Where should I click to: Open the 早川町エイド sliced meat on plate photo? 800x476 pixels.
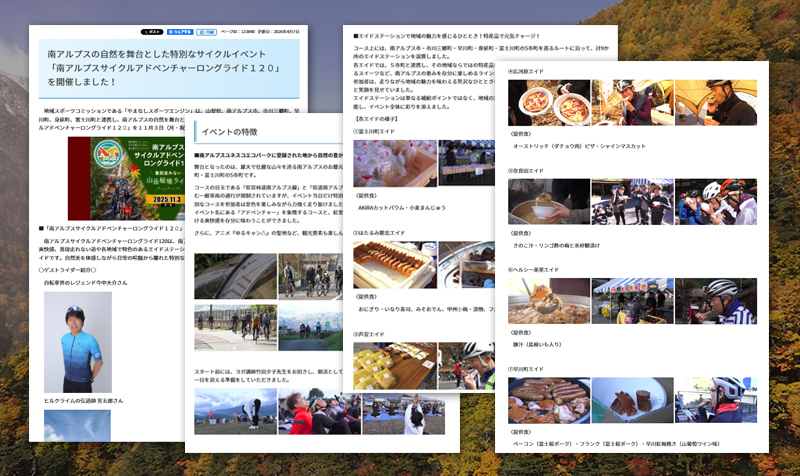coord(633,400)
